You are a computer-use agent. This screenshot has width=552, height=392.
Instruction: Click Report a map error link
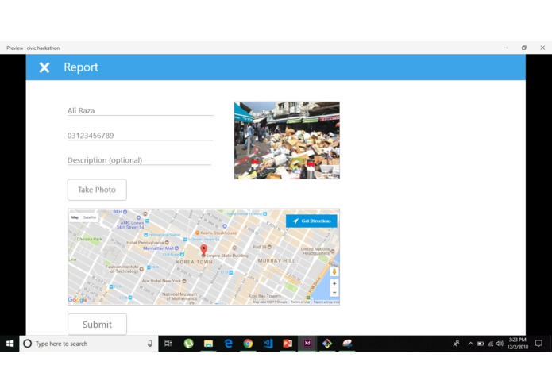click(326, 302)
